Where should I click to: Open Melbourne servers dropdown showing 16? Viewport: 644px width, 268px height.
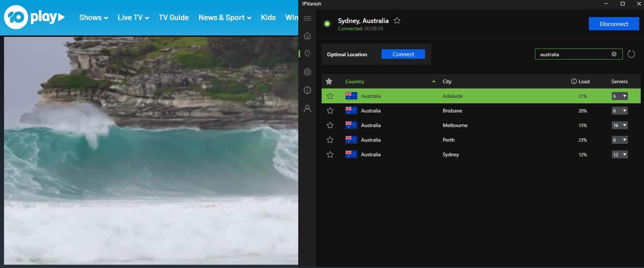click(620, 125)
